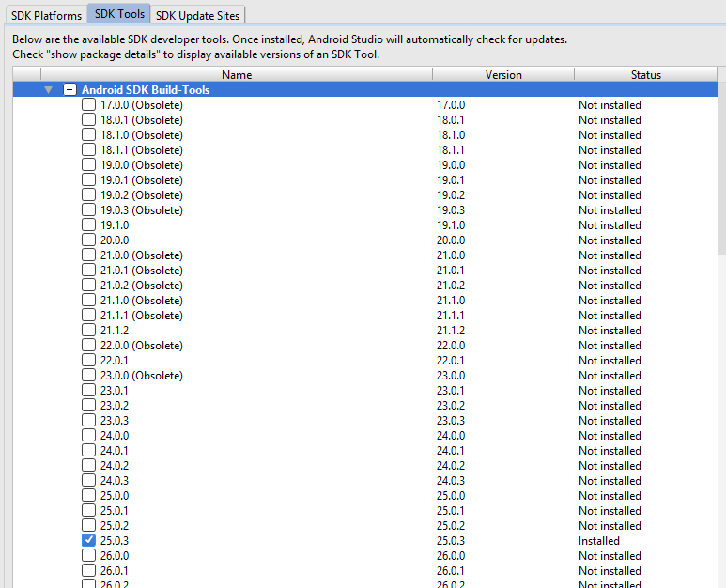Viewport: 726px width, 588px height.
Task: Check the 19.0.0 (Obsolete) checkbox
Action: pos(88,164)
